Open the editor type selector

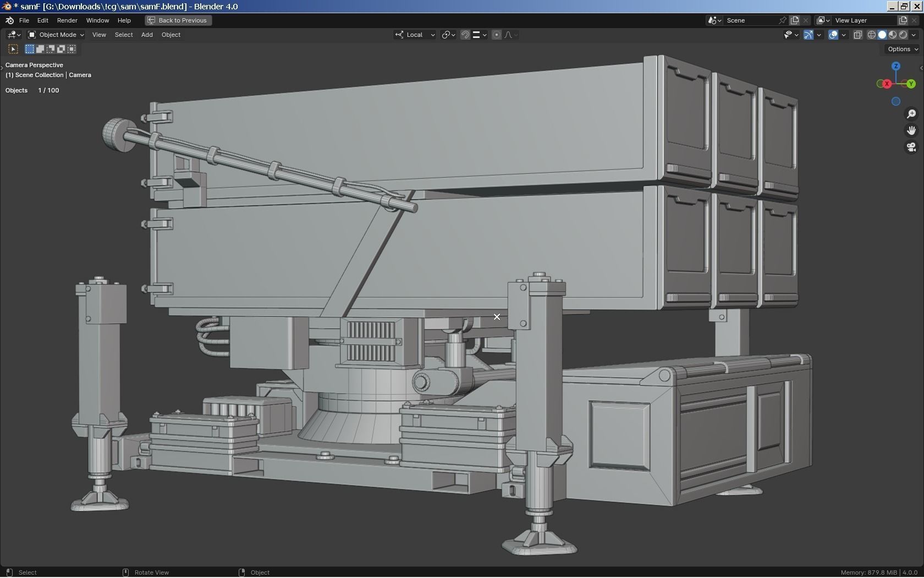point(14,35)
